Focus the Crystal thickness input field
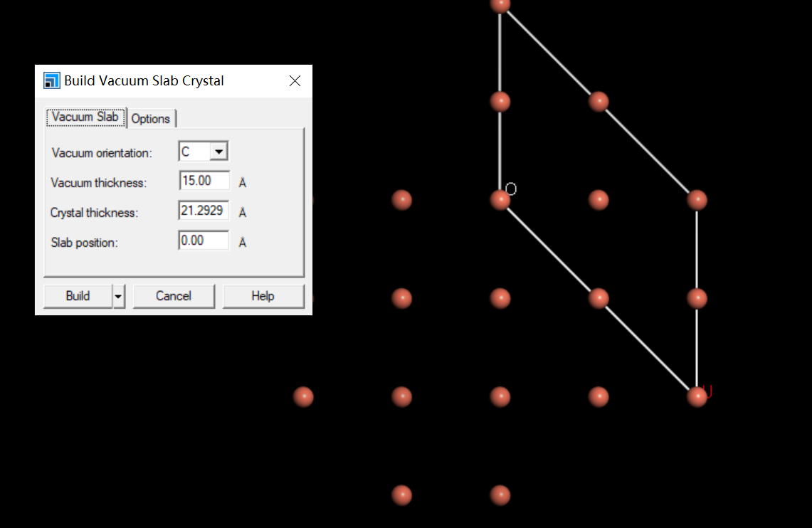This screenshot has height=528, width=812. point(204,211)
